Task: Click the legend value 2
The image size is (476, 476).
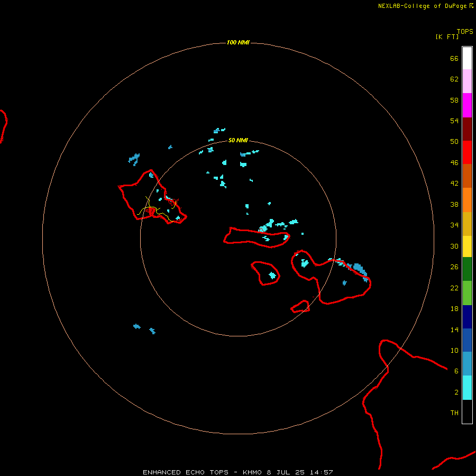Action: point(456,392)
